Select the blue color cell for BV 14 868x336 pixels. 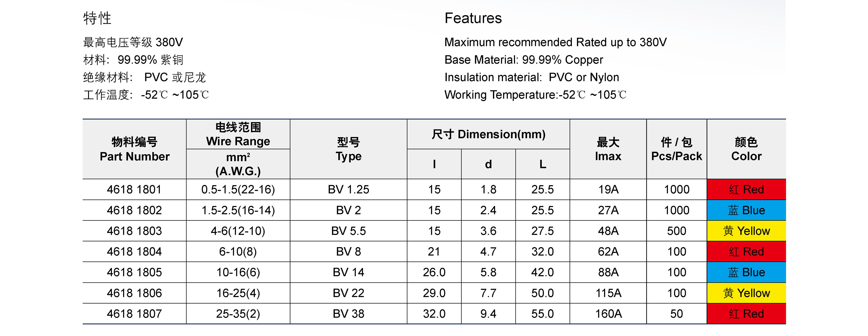coord(746,273)
